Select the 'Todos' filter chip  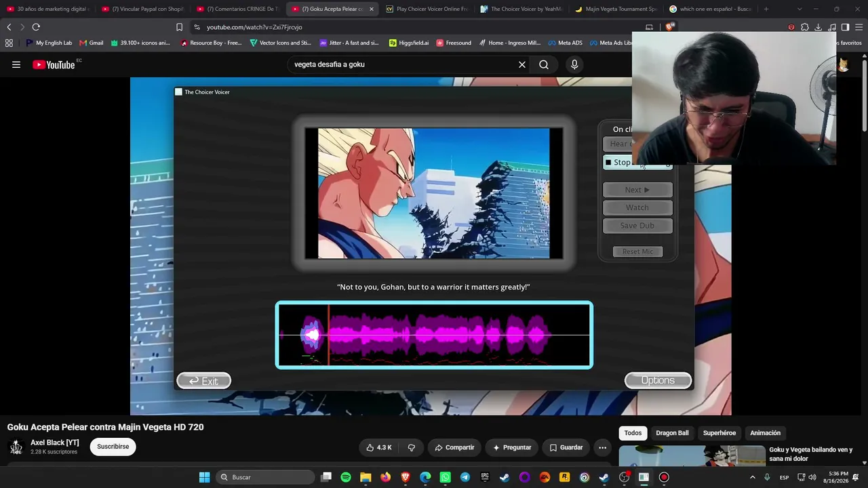click(633, 433)
